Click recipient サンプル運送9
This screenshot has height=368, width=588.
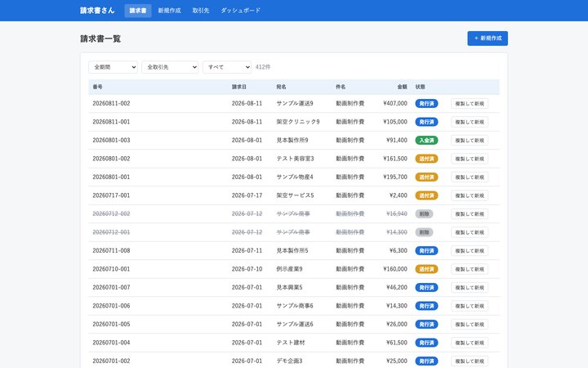[x=295, y=103]
